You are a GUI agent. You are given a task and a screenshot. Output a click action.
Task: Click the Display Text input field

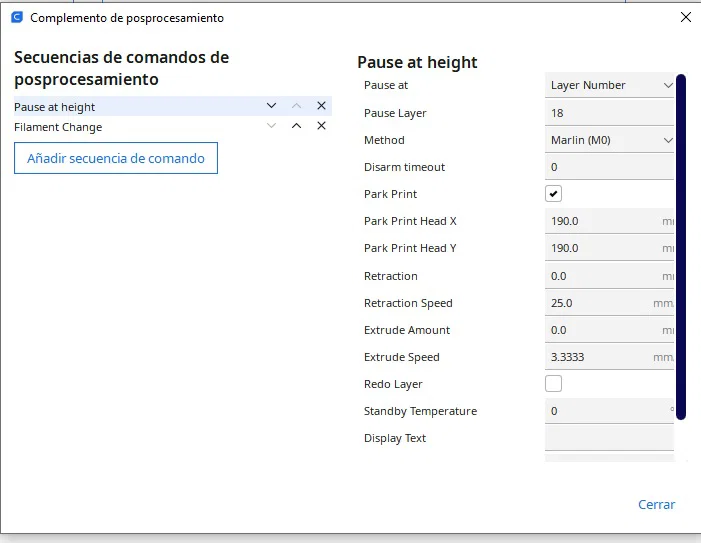[609, 438]
